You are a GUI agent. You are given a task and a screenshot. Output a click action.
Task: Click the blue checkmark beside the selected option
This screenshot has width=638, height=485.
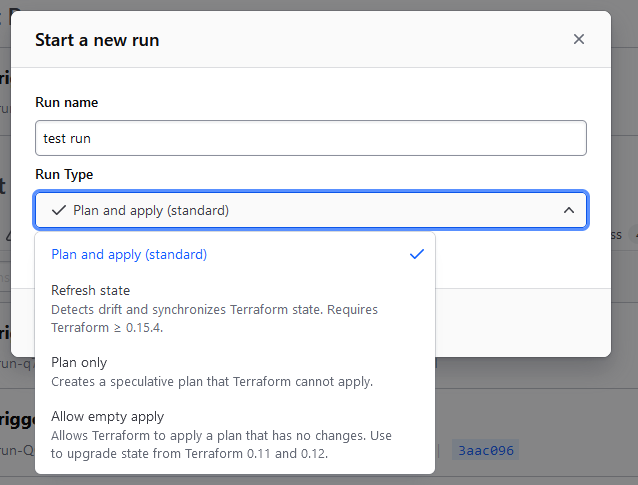coord(417,254)
